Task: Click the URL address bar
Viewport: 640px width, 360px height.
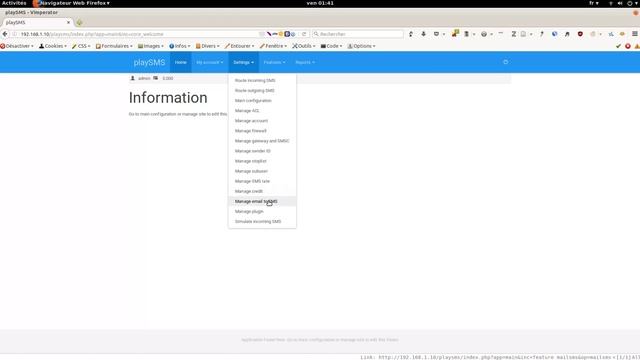Action: (139, 34)
